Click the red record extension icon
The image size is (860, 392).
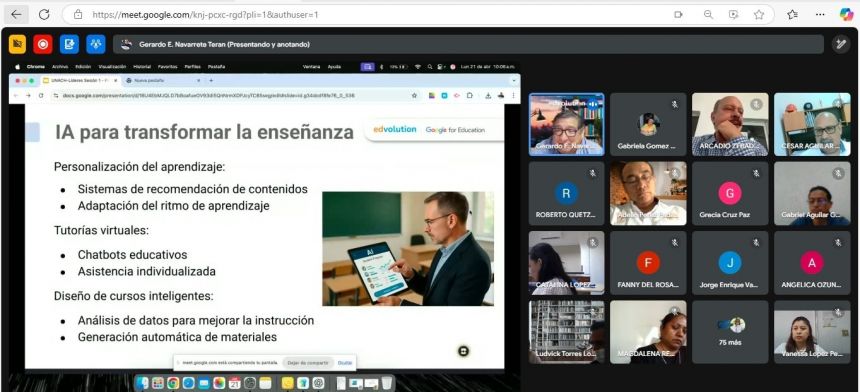click(43, 44)
